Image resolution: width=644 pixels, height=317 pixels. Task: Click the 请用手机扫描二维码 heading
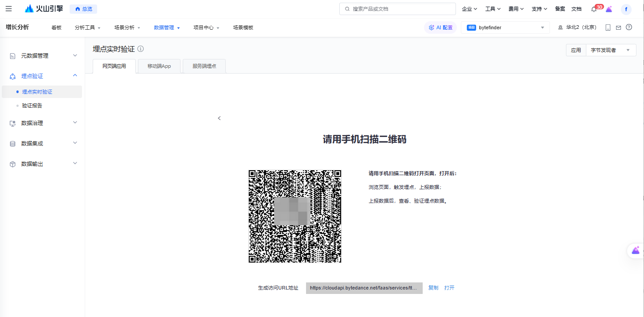(x=365, y=140)
